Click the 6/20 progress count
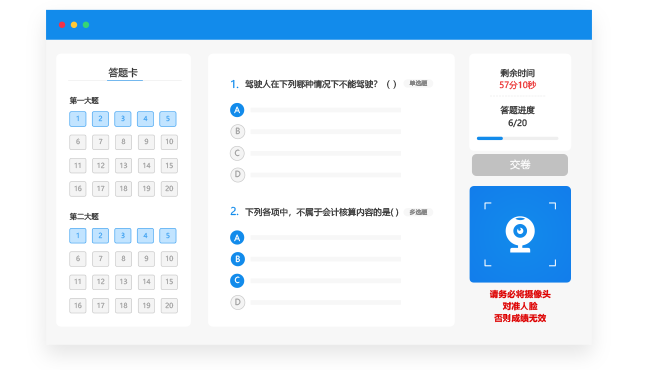Viewport: 650px width, 370px height. tap(517, 123)
